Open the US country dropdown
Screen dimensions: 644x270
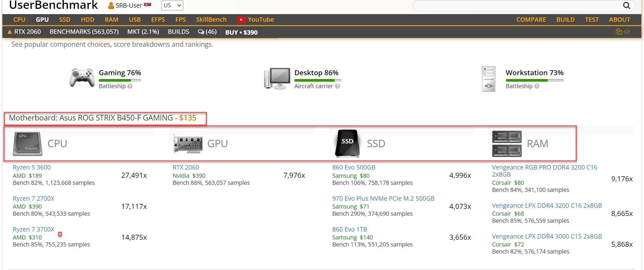[x=172, y=5]
